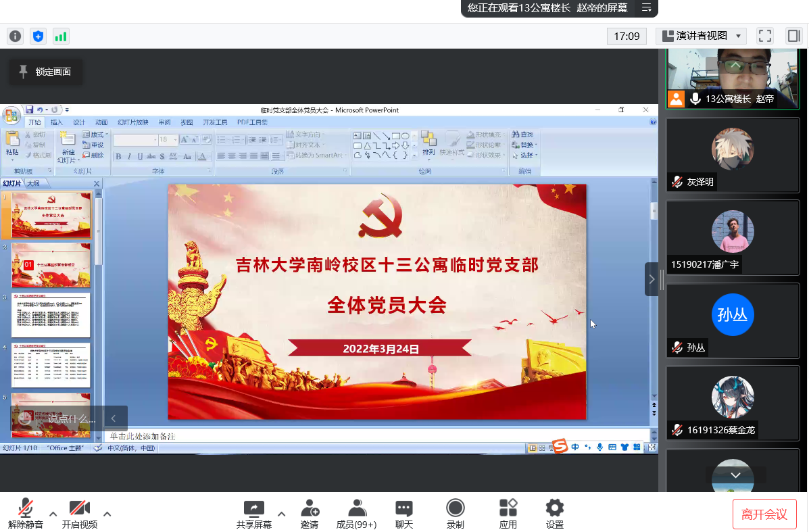Open the Invite (邀请) icon

[310, 514]
